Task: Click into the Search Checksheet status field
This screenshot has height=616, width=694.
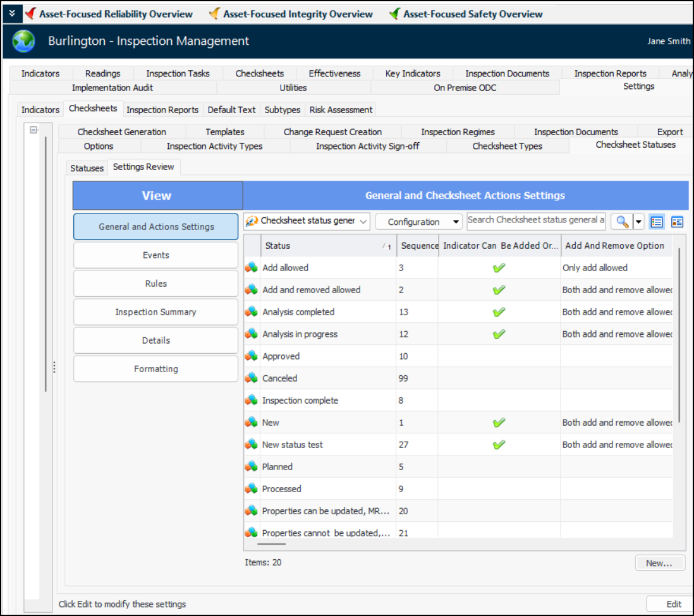Action: pos(535,220)
